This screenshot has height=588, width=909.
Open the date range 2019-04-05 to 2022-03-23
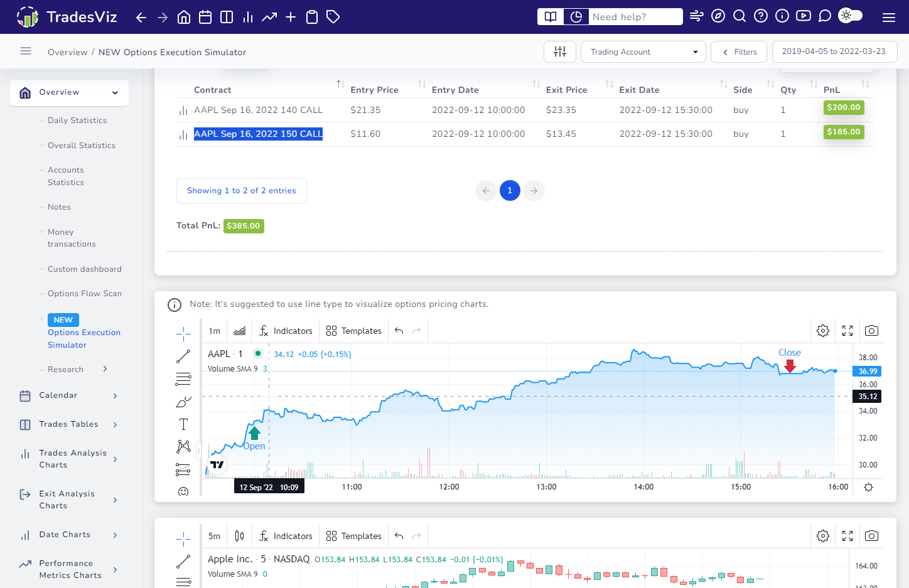click(x=834, y=51)
